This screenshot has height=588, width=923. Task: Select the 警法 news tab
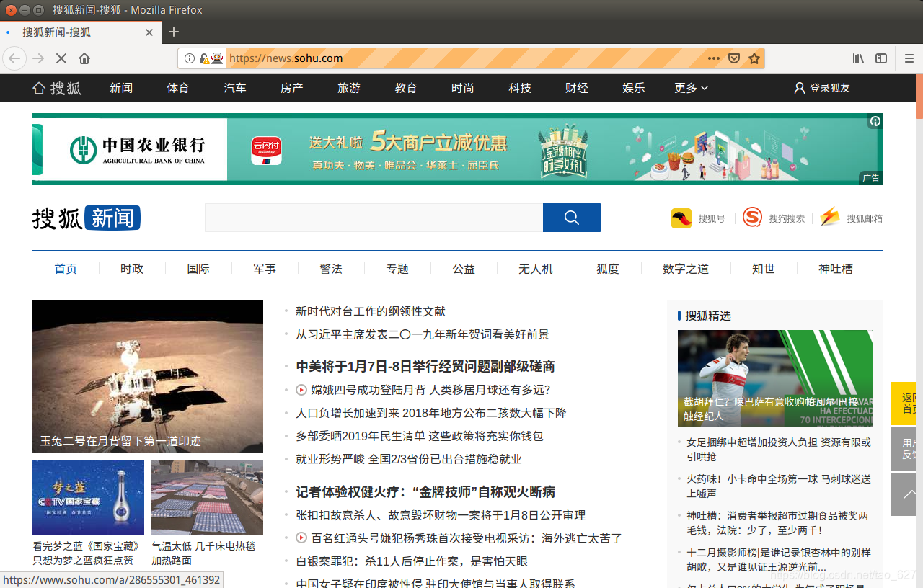331,269
